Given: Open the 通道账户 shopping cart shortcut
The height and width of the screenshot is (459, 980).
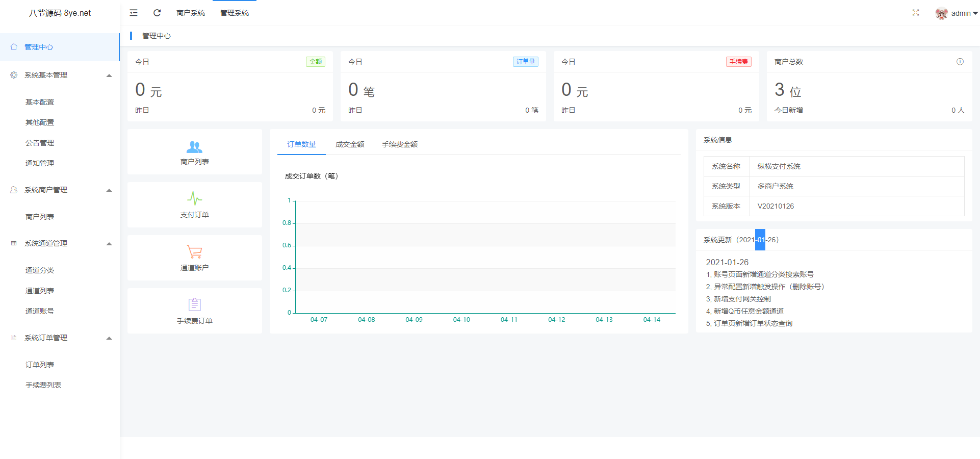Looking at the screenshot, I should click(194, 251).
